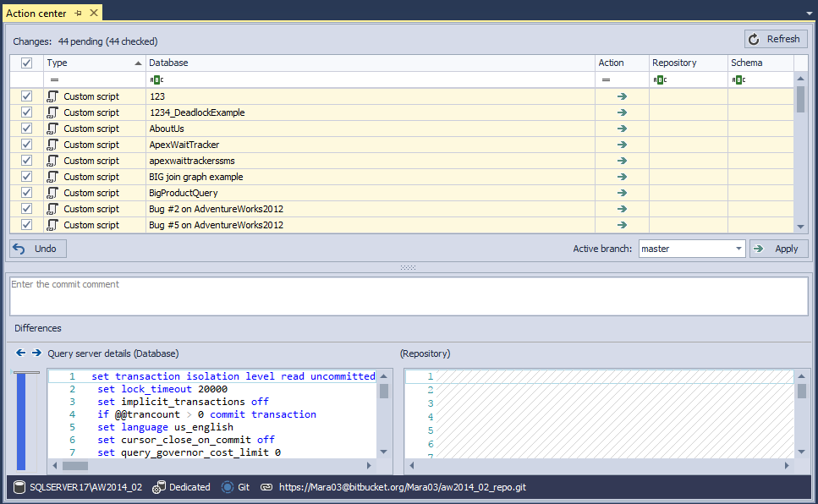Click the Dedicated model icon in status bar
Screen dimensions: 818x504
[x=158, y=487]
